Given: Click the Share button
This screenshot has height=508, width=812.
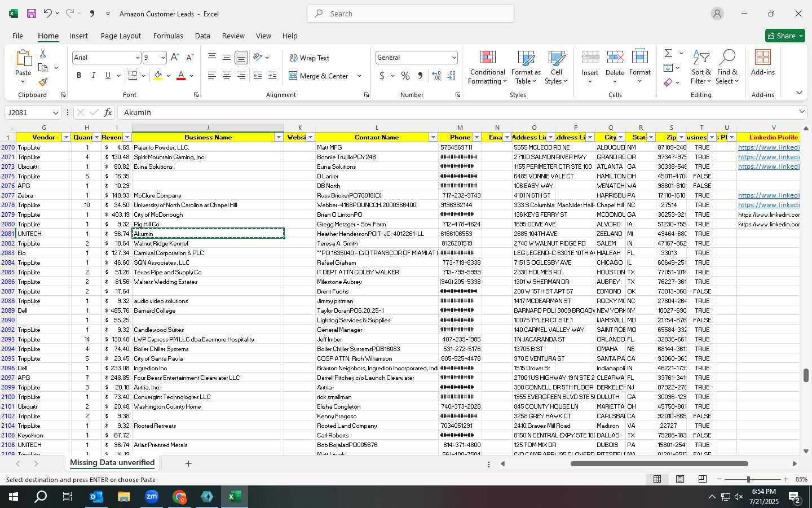Looking at the screenshot, I should tap(785, 36).
